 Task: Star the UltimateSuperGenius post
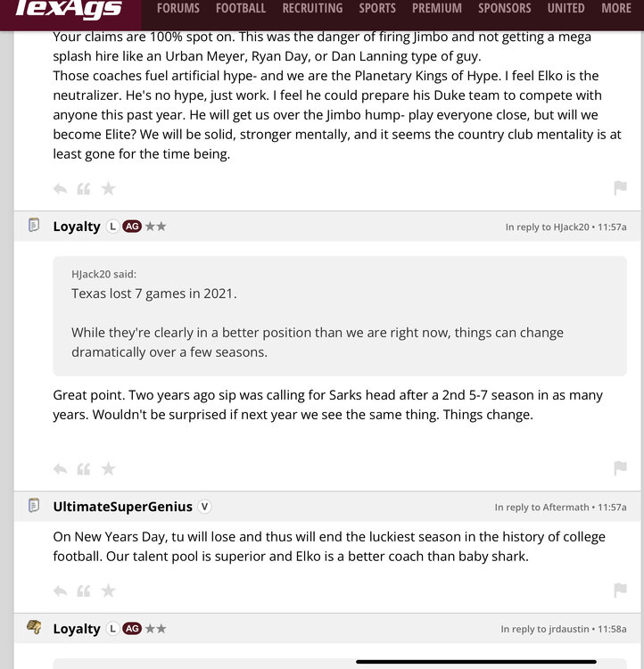pyautogui.click(x=108, y=591)
